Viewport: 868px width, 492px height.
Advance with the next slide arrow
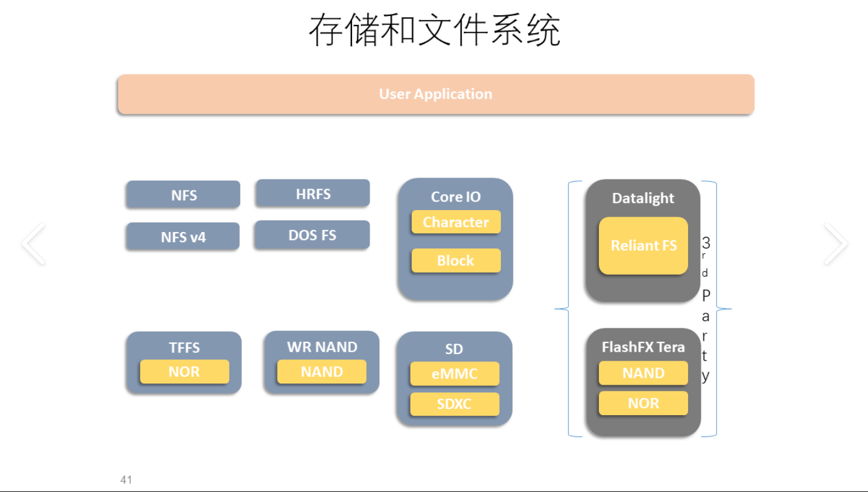835,244
